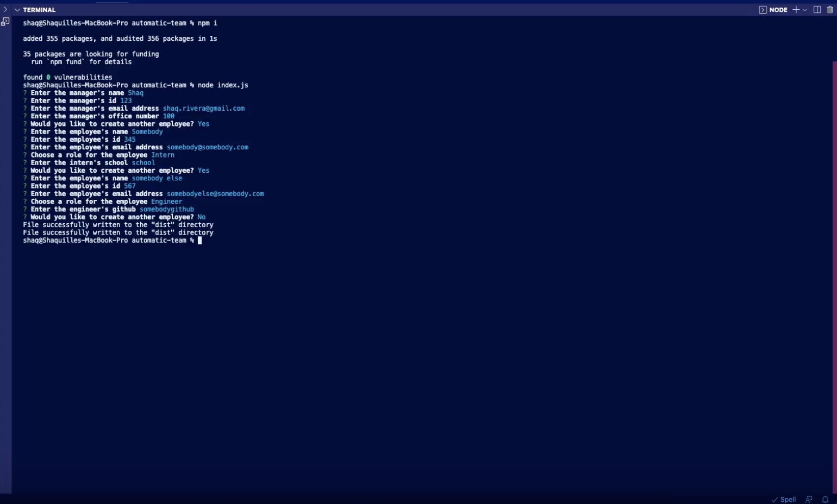Select the NODE terminal shell icon

[763, 9]
